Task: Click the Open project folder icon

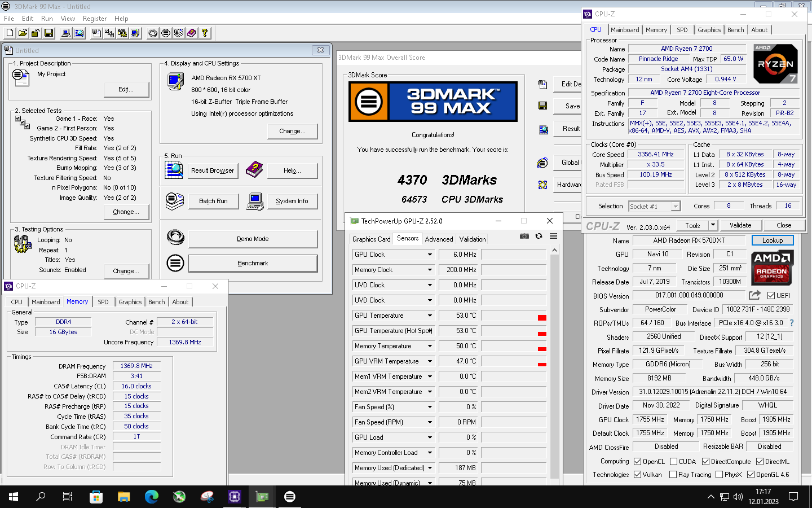Action: click(x=23, y=33)
